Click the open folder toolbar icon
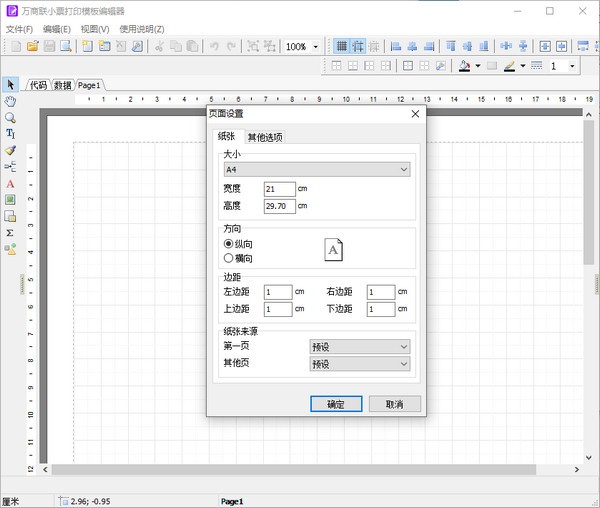This screenshot has height=508, width=600. 32,46
